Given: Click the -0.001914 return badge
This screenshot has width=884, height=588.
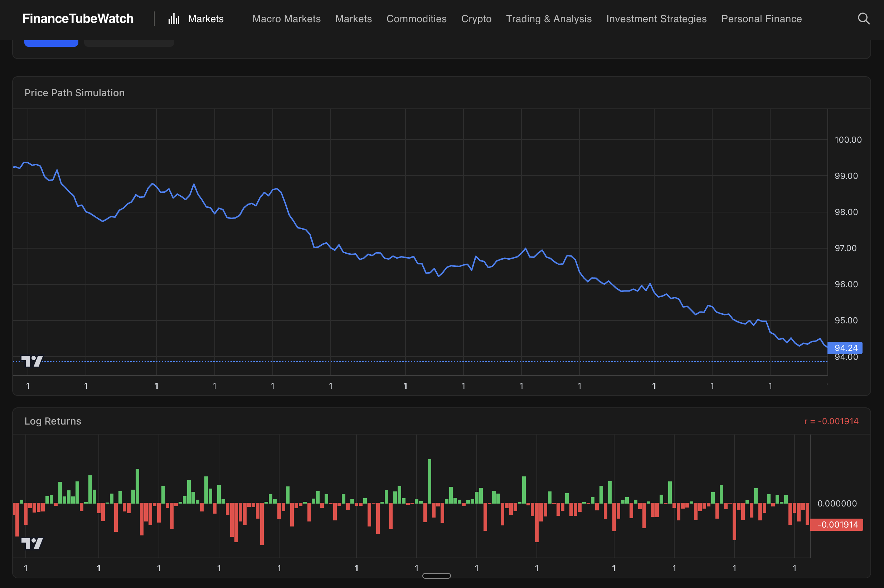Looking at the screenshot, I should click(x=837, y=524).
